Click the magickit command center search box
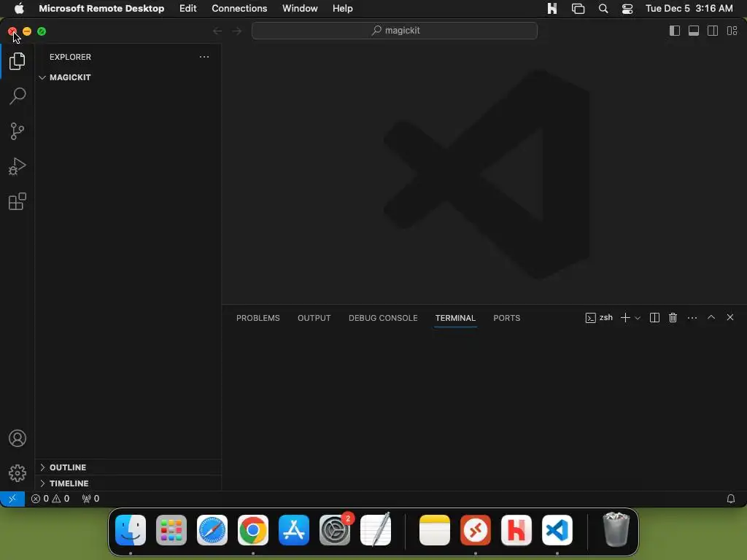 tap(395, 31)
